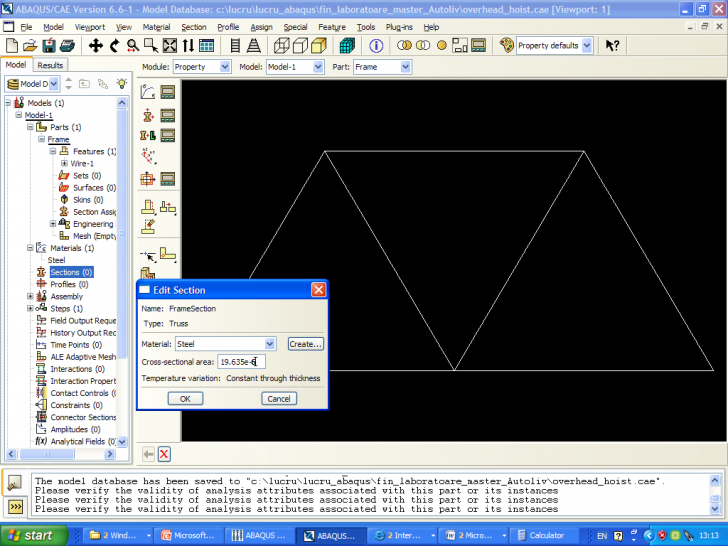728x546 pixels.
Task: Click the Query information icon
Action: (x=376, y=46)
